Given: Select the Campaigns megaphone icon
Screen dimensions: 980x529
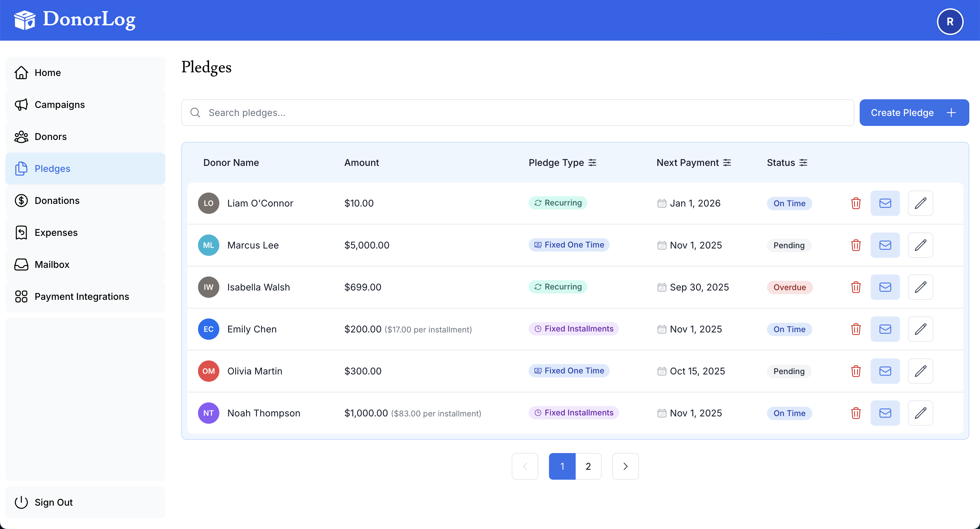Looking at the screenshot, I should (21, 105).
